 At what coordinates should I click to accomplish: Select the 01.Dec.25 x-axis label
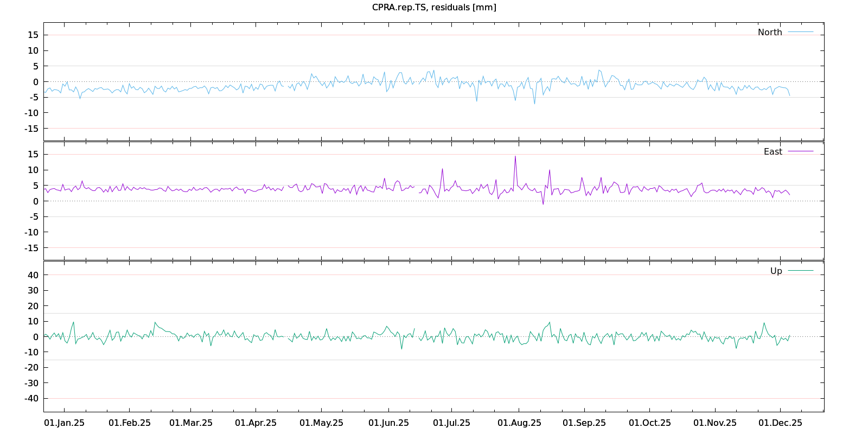tap(780, 423)
